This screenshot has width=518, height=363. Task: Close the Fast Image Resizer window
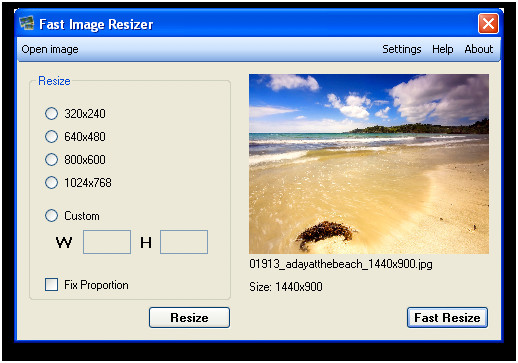coord(488,24)
